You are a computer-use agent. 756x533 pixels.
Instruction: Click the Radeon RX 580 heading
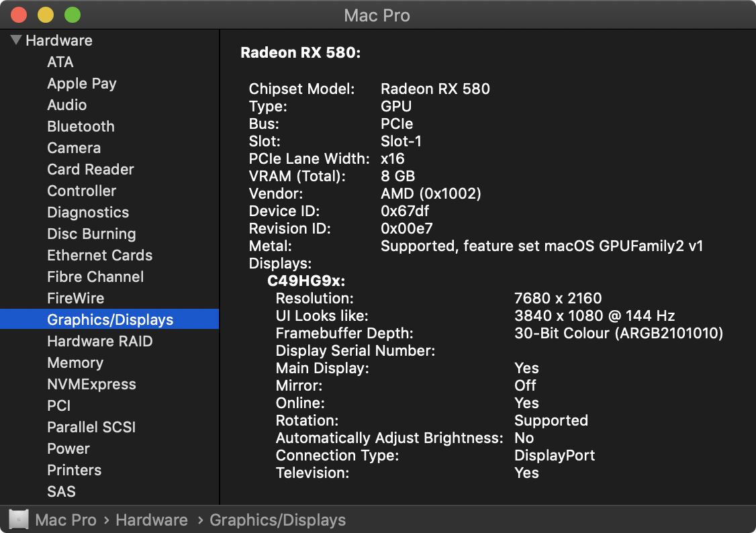pyautogui.click(x=300, y=52)
